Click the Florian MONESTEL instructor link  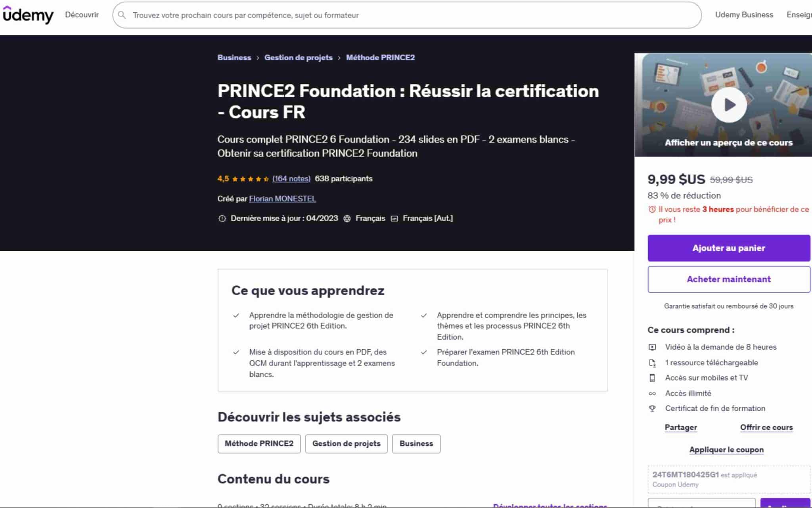click(283, 198)
